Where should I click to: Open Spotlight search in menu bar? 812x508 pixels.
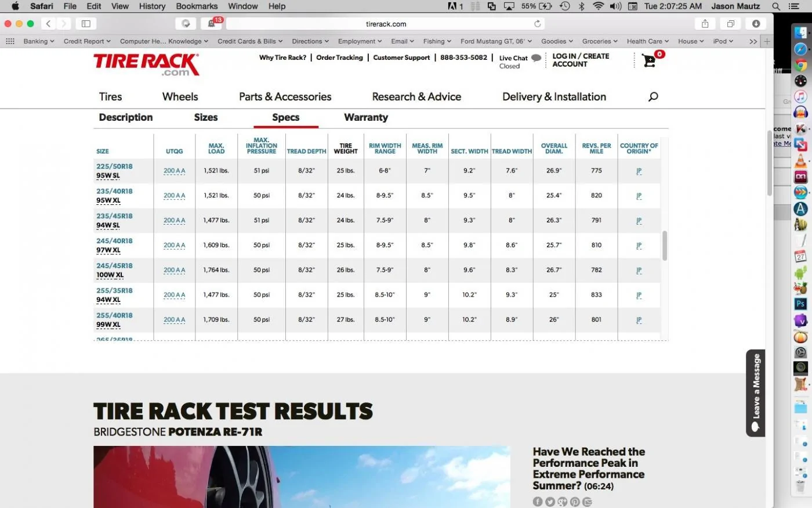[x=776, y=6]
